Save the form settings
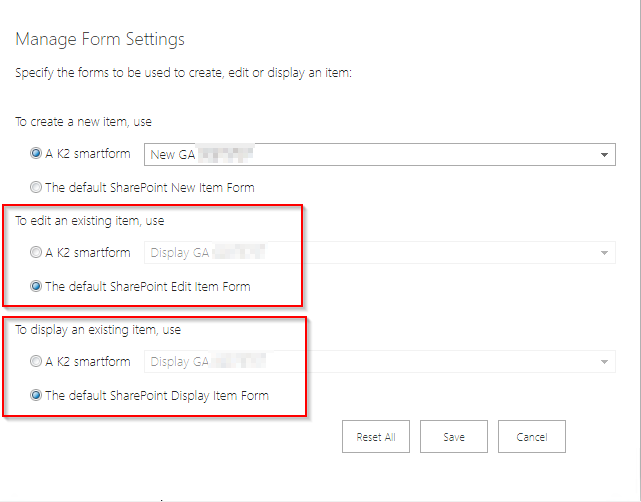Viewport: 641px width, 502px height. point(454,437)
